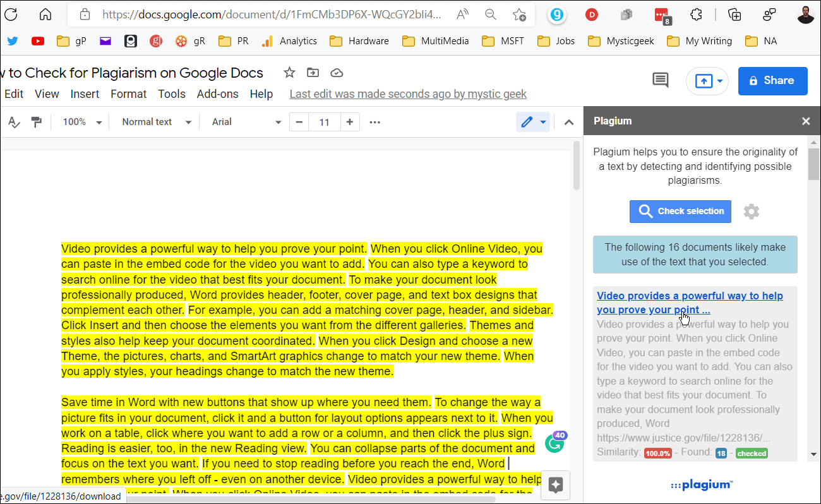Click the document vertical scrollbar
Image resolution: width=821 pixels, height=504 pixels.
coord(575,165)
